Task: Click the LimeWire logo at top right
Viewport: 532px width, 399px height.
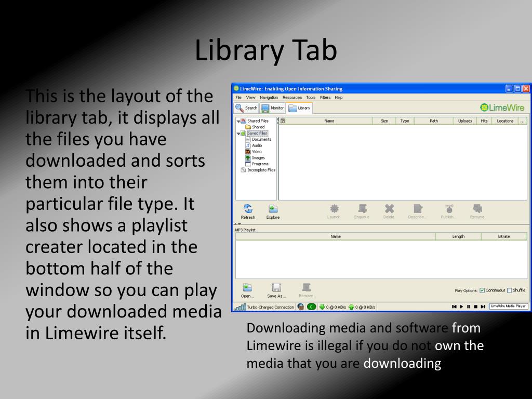Action: pyautogui.click(x=502, y=108)
